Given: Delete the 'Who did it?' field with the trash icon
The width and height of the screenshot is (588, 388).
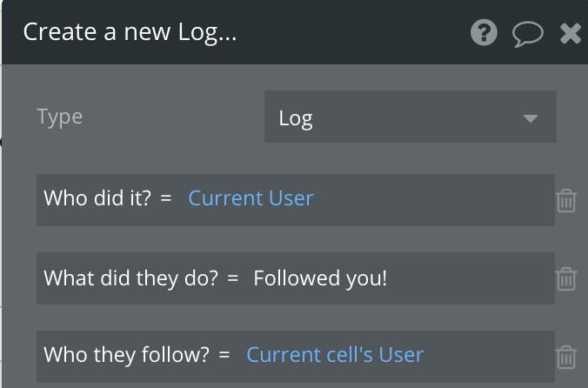Looking at the screenshot, I should click(x=566, y=201).
